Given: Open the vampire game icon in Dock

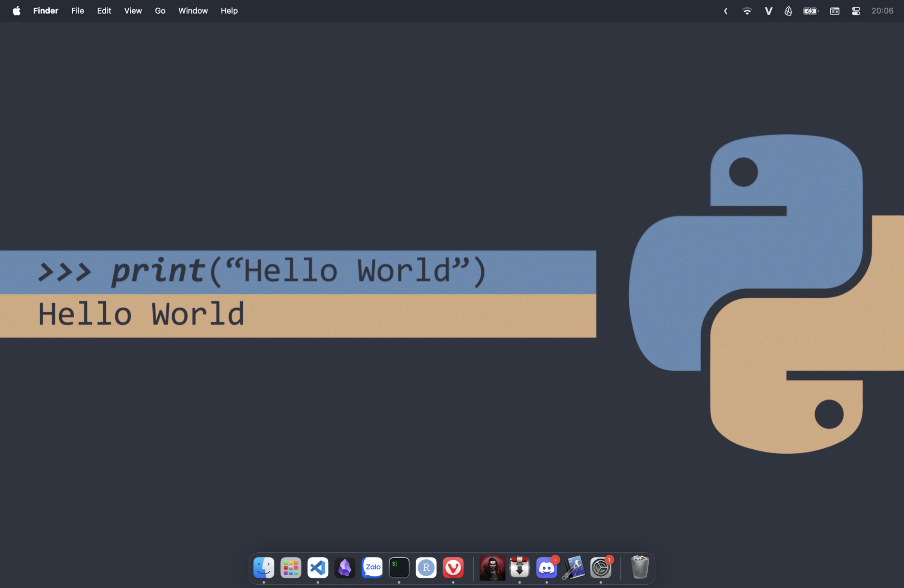Looking at the screenshot, I should coord(492,568).
